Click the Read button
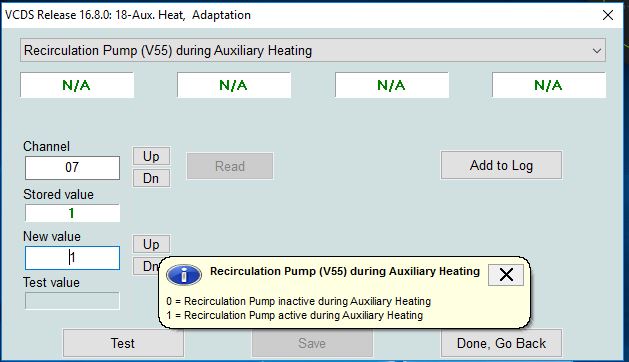629x362 pixels. [x=230, y=166]
